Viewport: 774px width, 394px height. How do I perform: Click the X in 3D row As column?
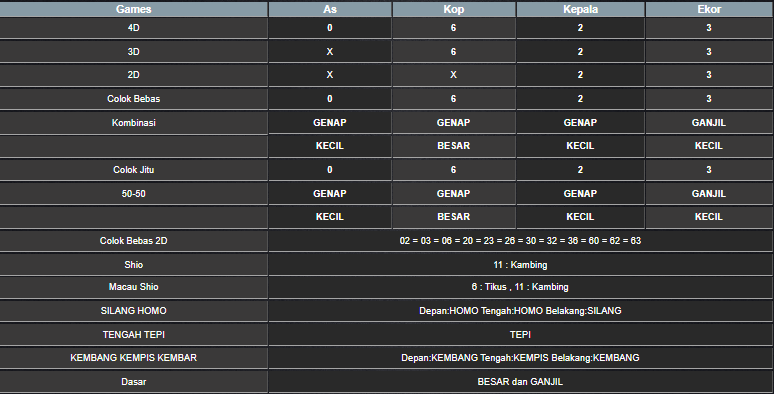point(330,51)
